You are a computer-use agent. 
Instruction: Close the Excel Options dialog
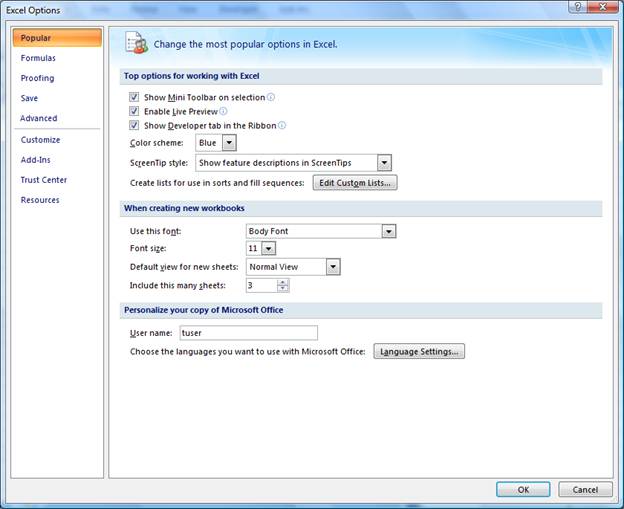603,7
